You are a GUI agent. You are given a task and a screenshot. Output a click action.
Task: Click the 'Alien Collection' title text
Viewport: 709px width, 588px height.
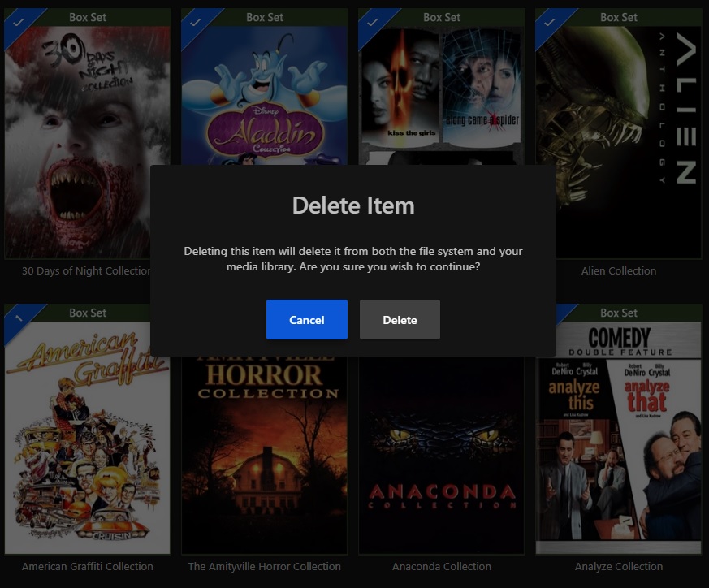(619, 271)
